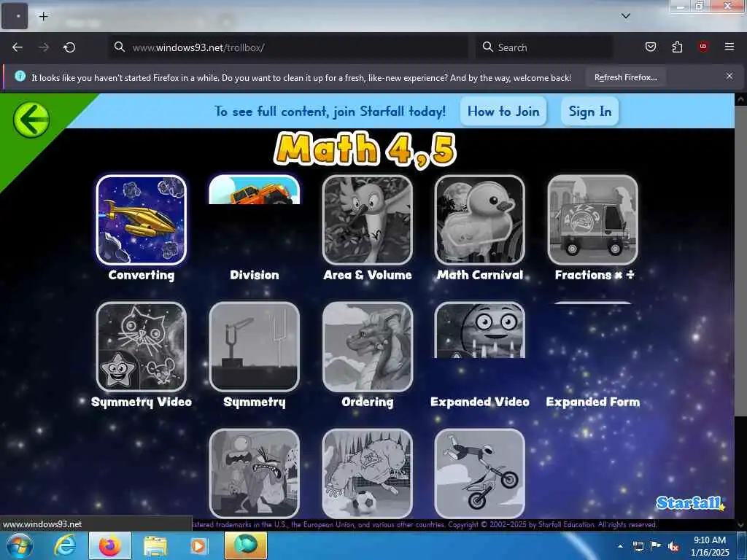Image resolution: width=747 pixels, height=560 pixels.
Task: Click the page scrollbar up arrow
Action: 741,99
